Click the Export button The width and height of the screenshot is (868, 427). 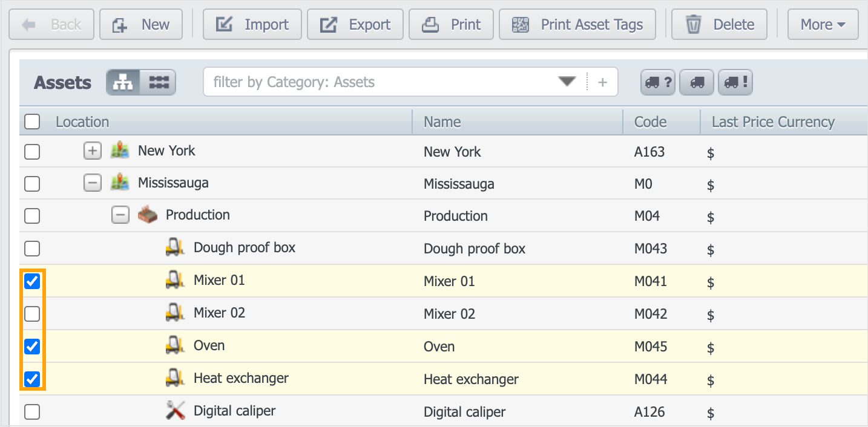point(355,25)
